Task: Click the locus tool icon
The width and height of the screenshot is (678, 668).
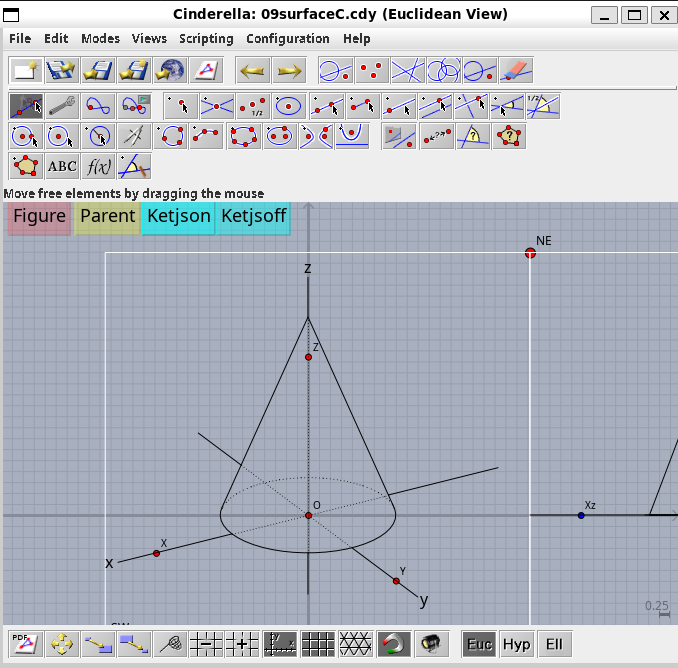Action: [99, 106]
